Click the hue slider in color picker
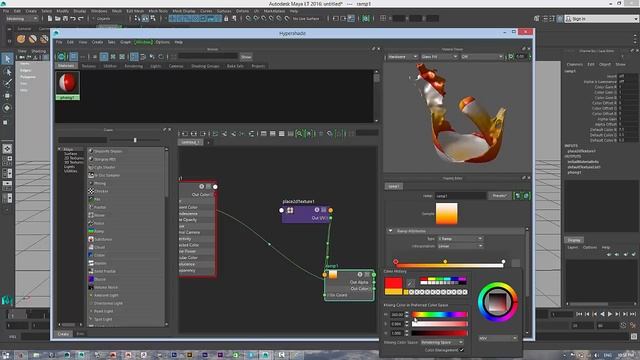Image resolution: width=640 pixels, height=360 pixels. coord(439,315)
